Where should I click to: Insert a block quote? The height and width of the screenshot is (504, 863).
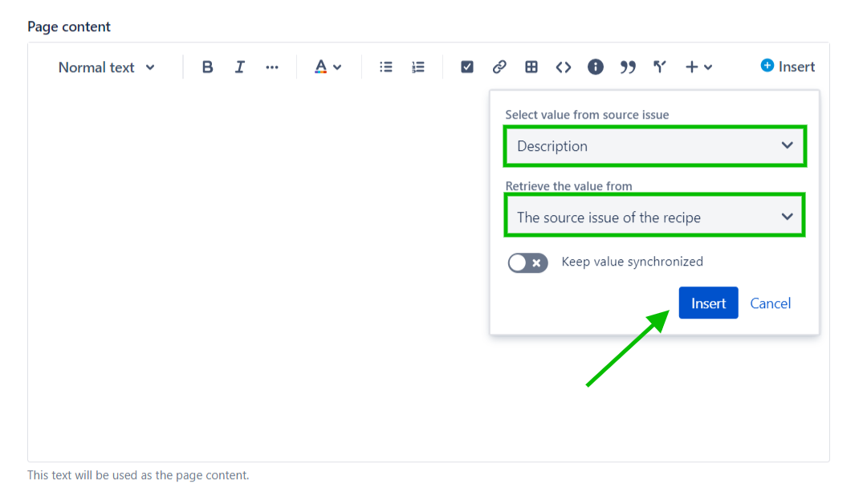(x=628, y=67)
